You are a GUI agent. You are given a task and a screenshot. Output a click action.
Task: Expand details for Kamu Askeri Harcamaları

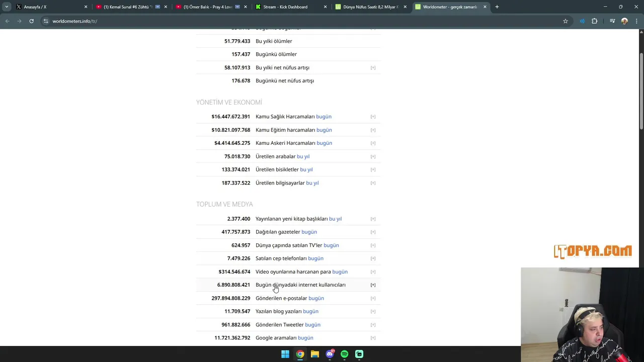(373, 143)
